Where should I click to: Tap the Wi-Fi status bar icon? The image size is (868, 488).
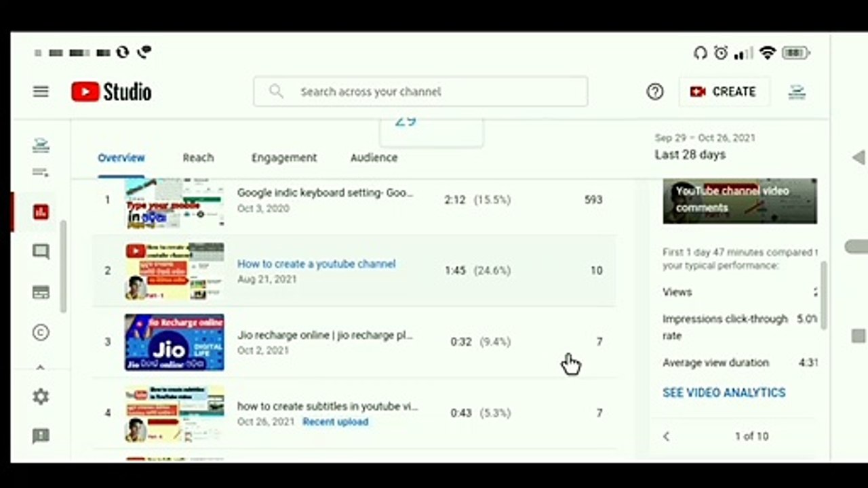point(768,53)
